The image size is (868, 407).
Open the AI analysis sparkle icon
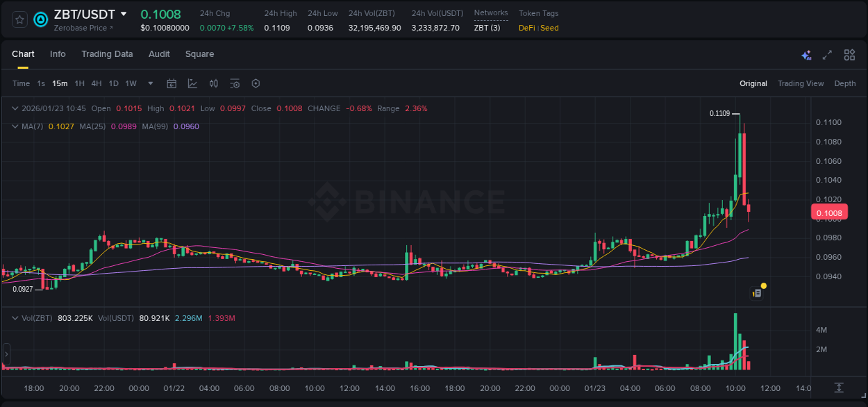(x=806, y=54)
